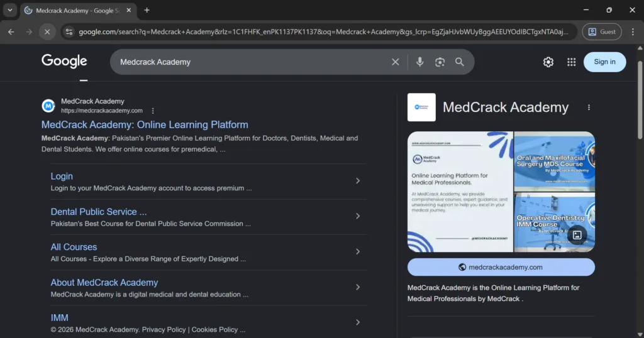The image size is (644, 338).
Task: View site information icon in address bar
Action: 69,31
